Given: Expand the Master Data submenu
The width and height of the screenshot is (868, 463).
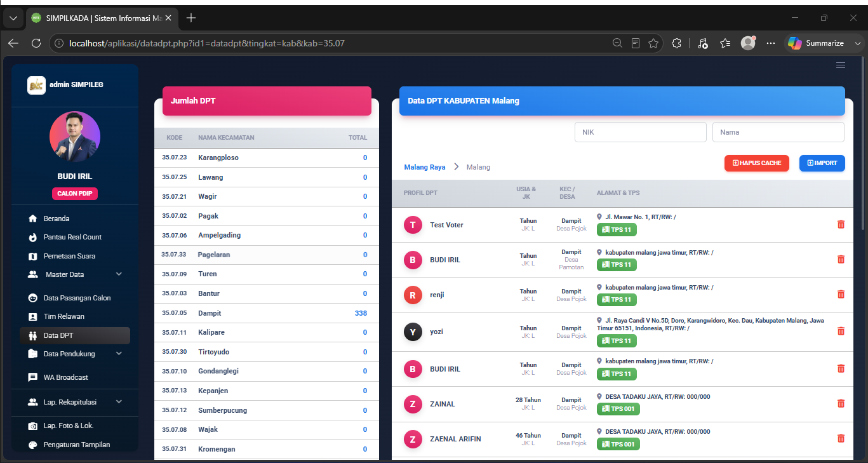Looking at the screenshot, I should (x=74, y=274).
